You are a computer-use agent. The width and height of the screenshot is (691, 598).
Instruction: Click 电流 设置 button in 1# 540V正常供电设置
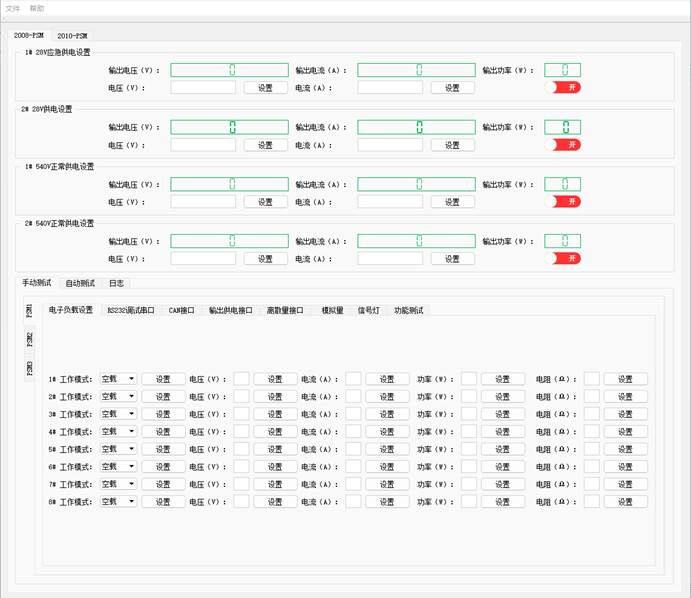pyautogui.click(x=452, y=202)
